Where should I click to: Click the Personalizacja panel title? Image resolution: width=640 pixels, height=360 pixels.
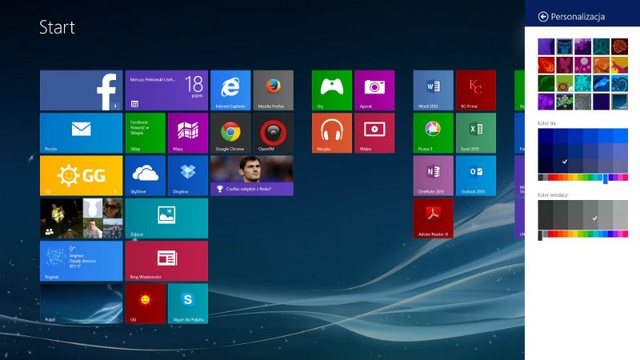point(578,17)
